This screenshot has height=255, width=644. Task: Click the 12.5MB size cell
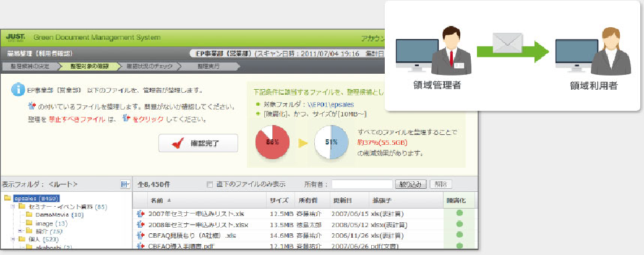[x=281, y=214]
